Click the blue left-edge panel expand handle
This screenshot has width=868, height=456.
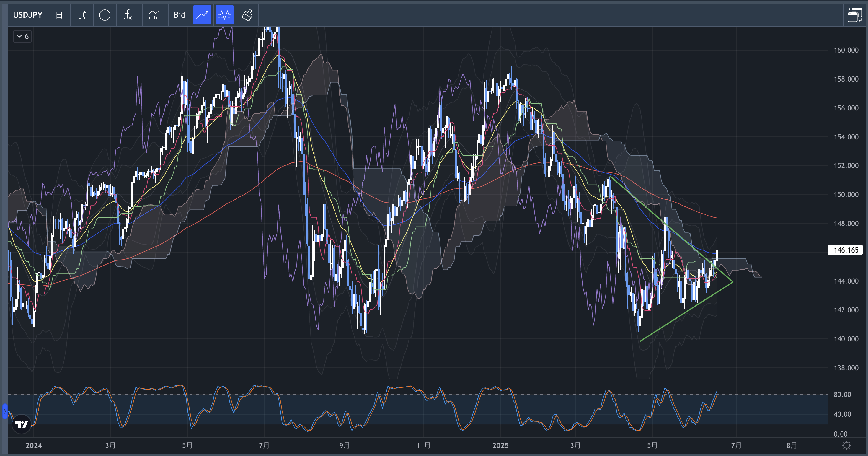[x=5, y=411]
